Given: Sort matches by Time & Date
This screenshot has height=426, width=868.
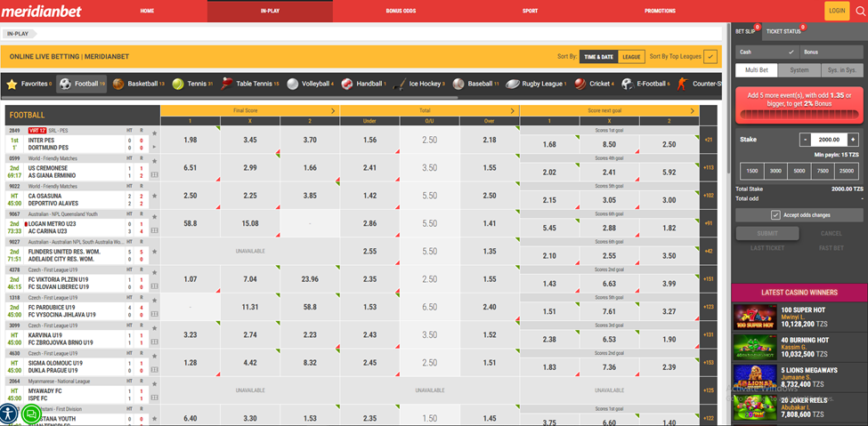Looking at the screenshot, I should coord(598,56).
